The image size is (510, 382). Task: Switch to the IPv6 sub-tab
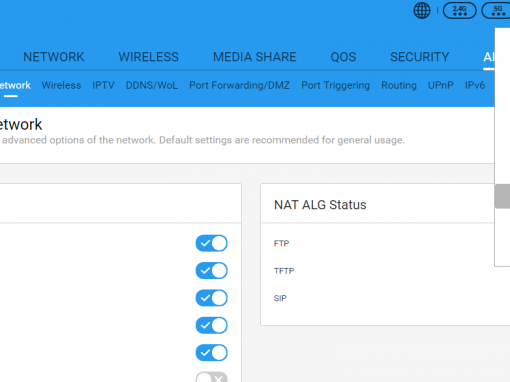tap(475, 85)
